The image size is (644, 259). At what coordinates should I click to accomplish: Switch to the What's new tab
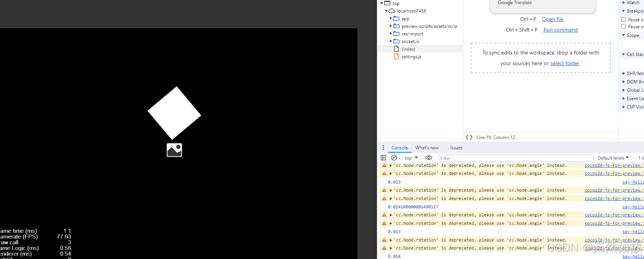pyautogui.click(x=427, y=147)
